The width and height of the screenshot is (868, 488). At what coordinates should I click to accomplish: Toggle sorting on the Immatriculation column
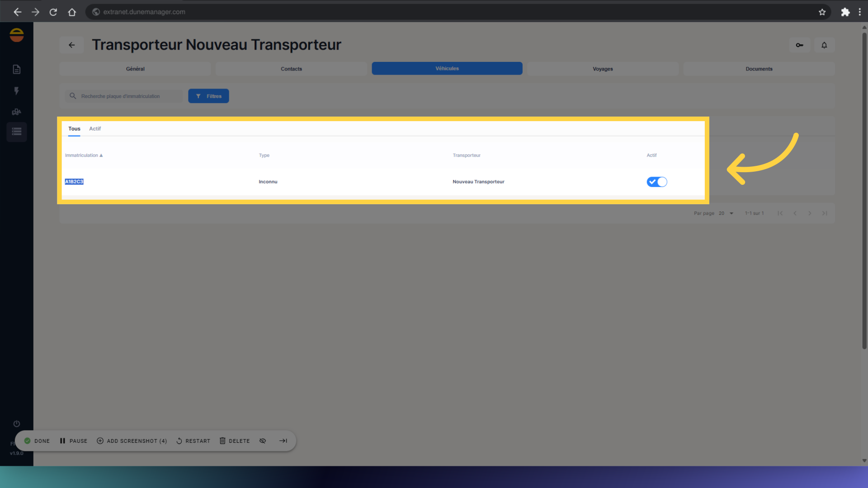click(x=84, y=155)
